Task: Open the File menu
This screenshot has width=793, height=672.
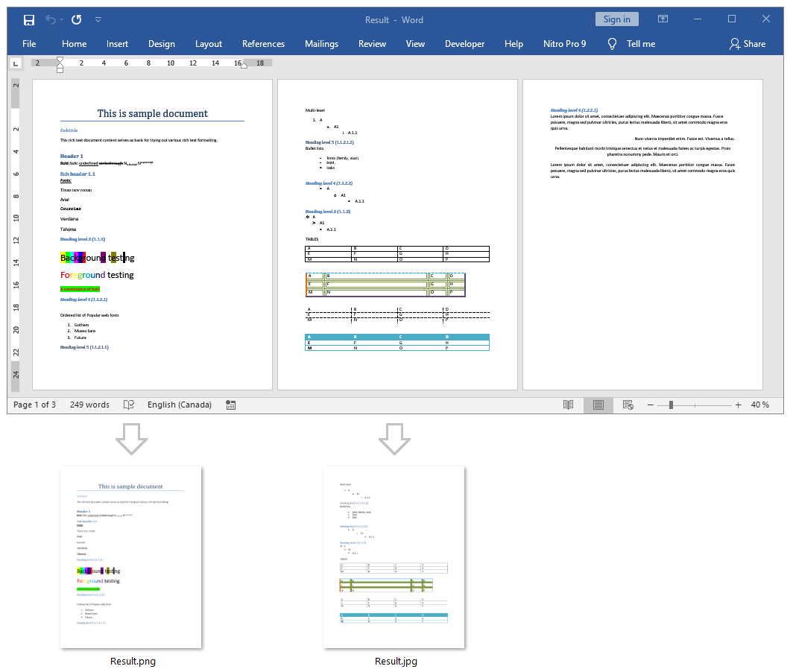Action: (x=29, y=44)
